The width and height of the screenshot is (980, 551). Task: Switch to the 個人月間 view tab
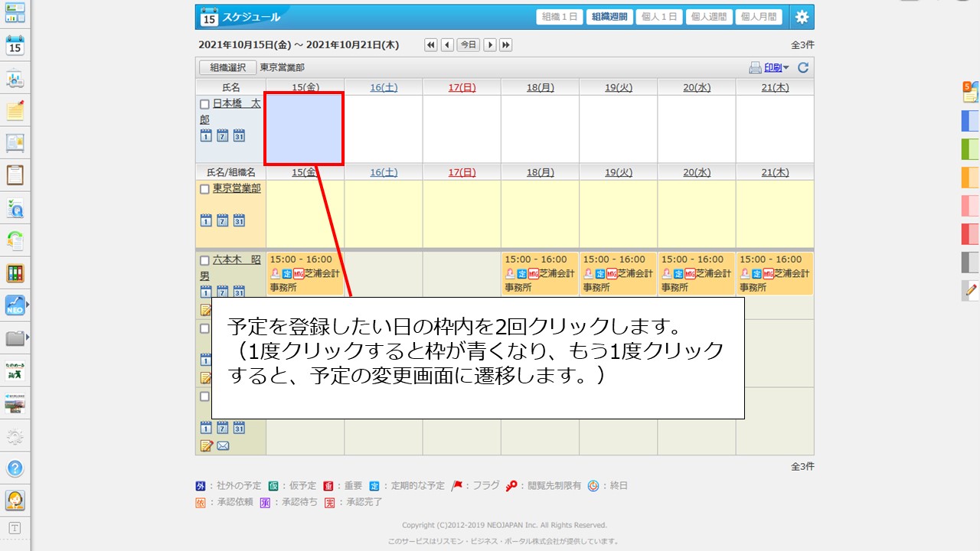point(759,17)
